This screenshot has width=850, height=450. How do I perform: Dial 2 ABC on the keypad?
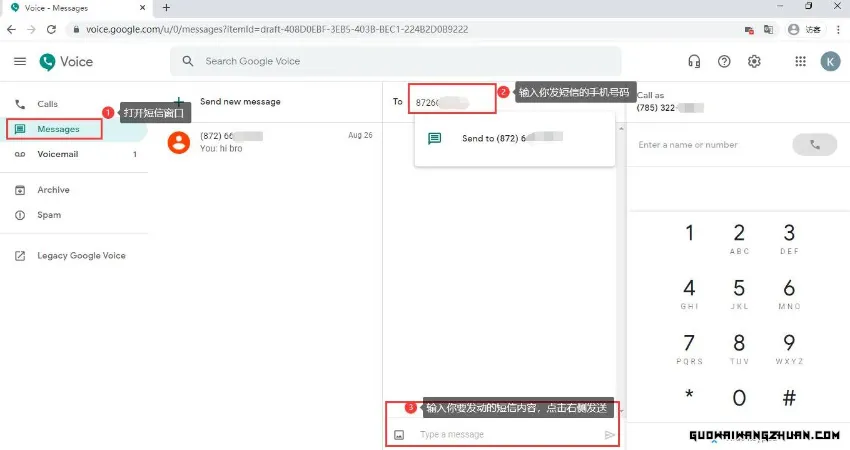(x=739, y=237)
